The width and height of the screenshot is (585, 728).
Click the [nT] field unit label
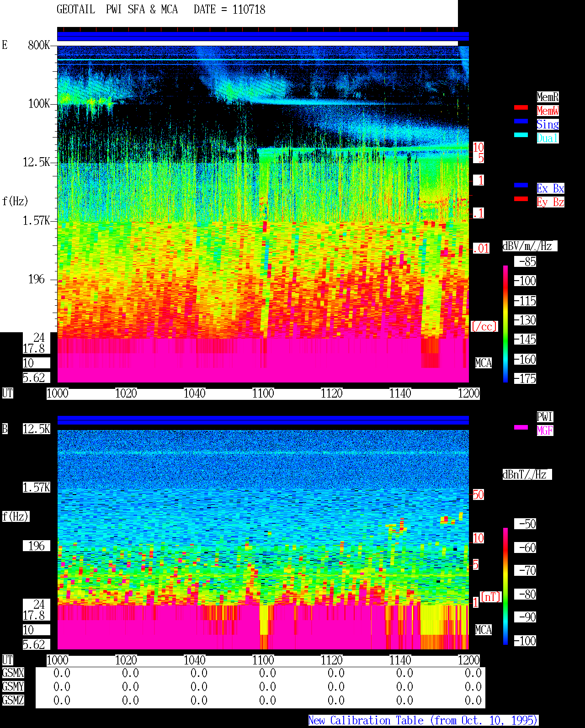[x=491, y=597]
